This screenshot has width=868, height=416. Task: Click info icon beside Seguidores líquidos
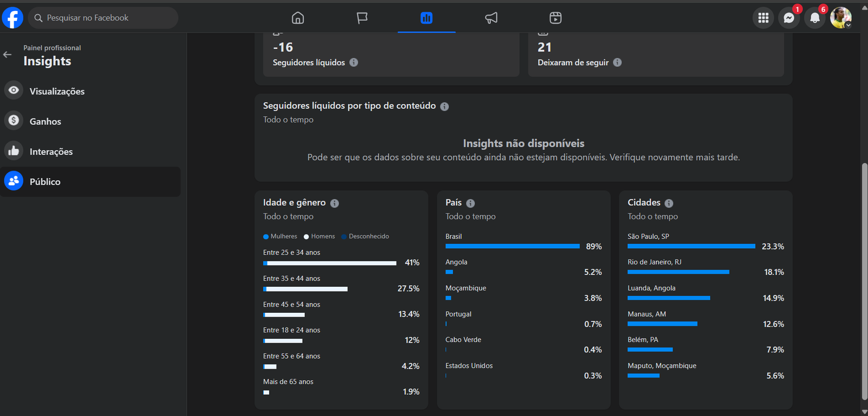[354, 62]
